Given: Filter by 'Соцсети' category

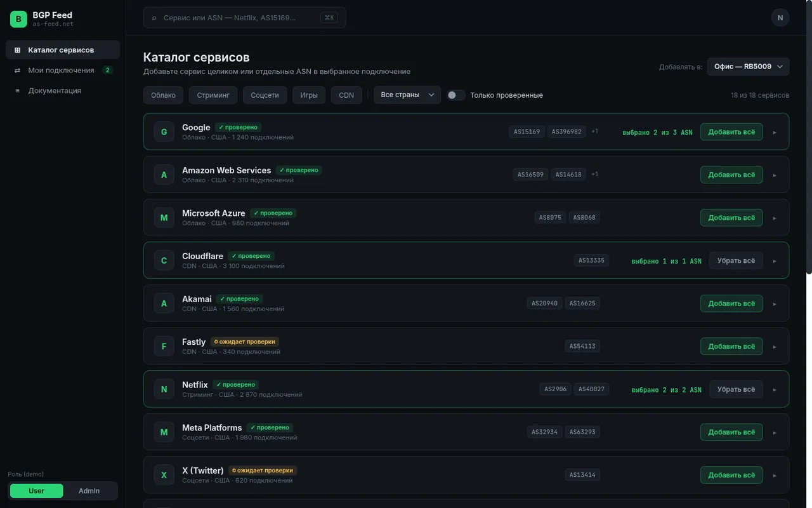Looking at the screenshot, I should click(265, 95).
